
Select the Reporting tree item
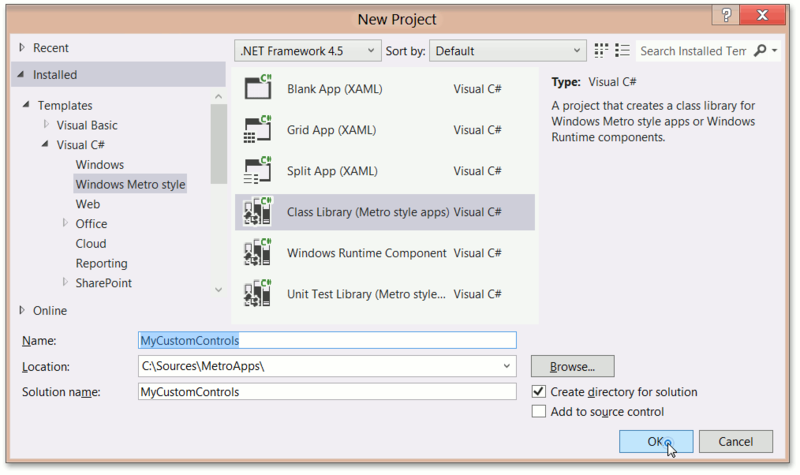pyautogui.click(x=102, y=263)
